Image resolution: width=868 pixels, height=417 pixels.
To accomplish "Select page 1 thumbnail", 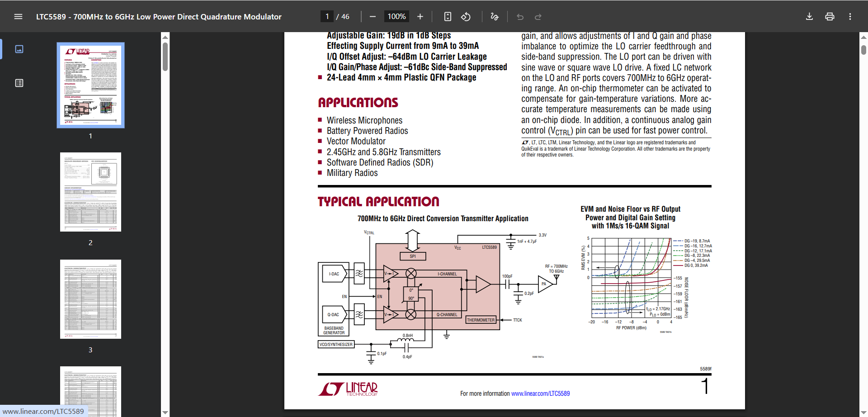I will 90,85.
